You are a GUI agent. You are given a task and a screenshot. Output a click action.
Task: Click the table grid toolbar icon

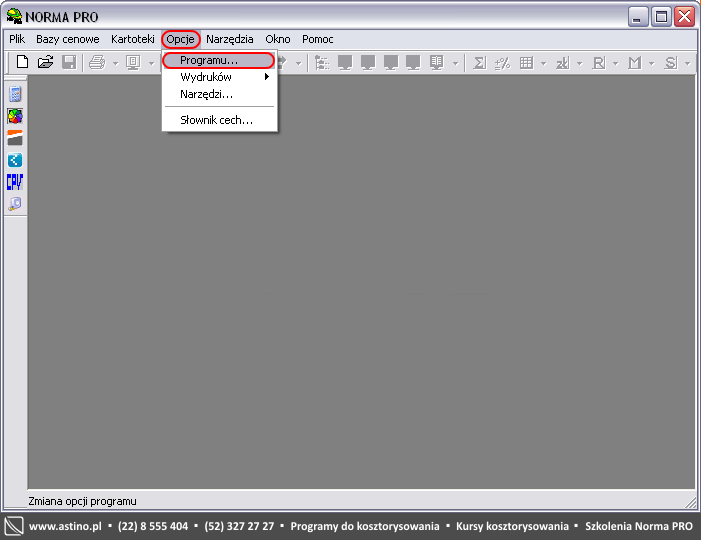pyautogui.click(x=526, y=63)
